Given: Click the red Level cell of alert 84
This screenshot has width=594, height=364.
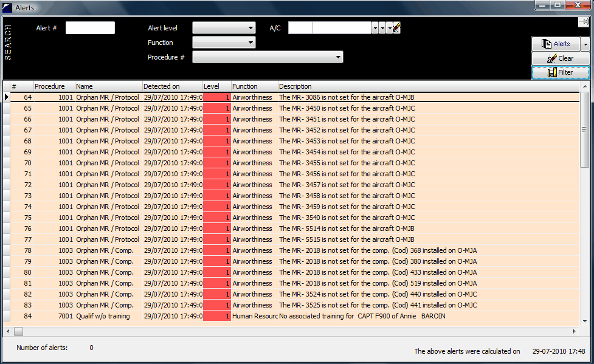Looking at the screenshot, I should point(216,316).
